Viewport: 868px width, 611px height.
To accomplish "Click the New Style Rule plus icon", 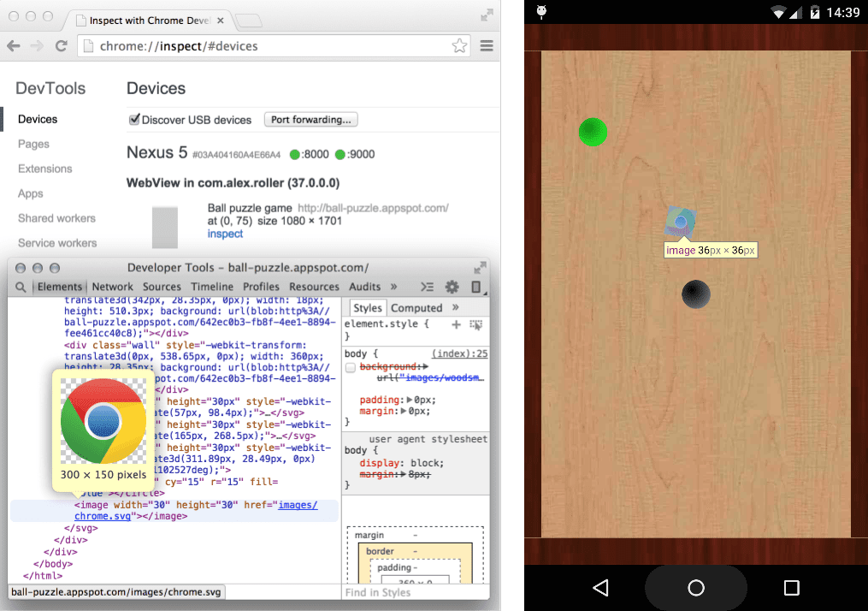I will click(456, 325).
